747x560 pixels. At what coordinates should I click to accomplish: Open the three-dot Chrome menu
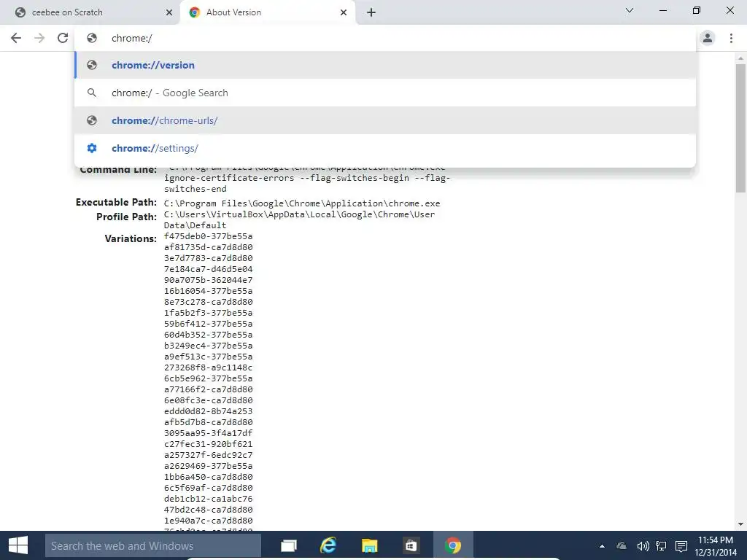pyautogui.click(x=731, y=38)
